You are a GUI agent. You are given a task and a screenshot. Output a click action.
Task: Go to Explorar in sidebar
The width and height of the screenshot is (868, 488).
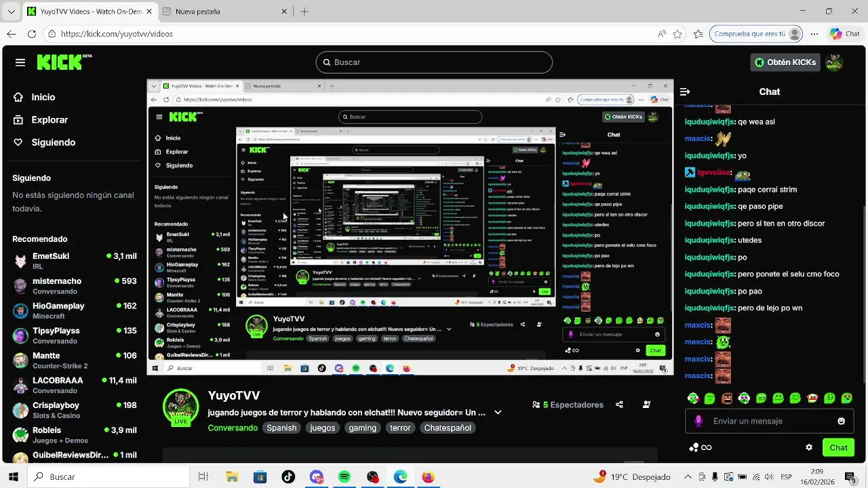click(41, 119)
